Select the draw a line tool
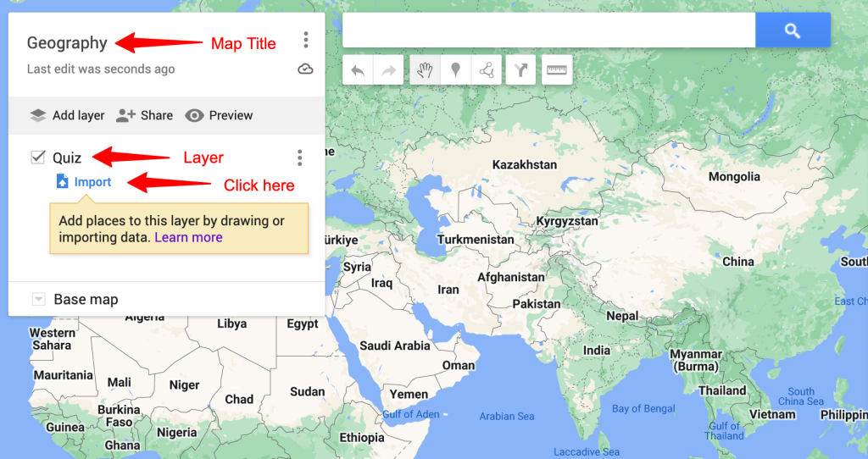 [x=487, y=69]
